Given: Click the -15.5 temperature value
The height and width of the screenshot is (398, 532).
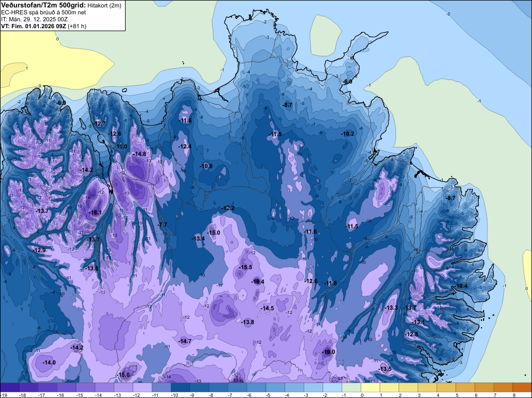Looking at the screenshot, I should pyautogui.click(x=245, y=267).
